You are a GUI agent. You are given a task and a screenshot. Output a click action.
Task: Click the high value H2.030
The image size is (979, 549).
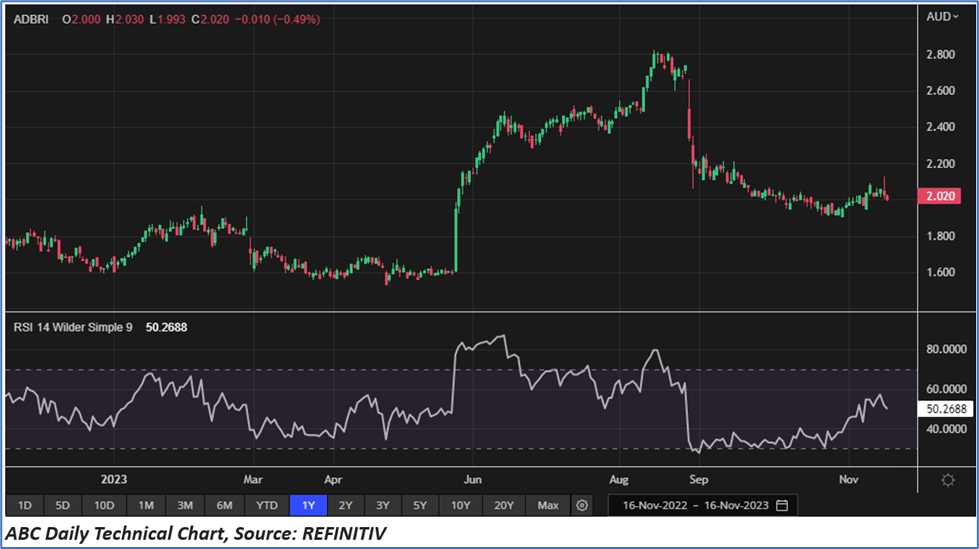tap(125, 19)
